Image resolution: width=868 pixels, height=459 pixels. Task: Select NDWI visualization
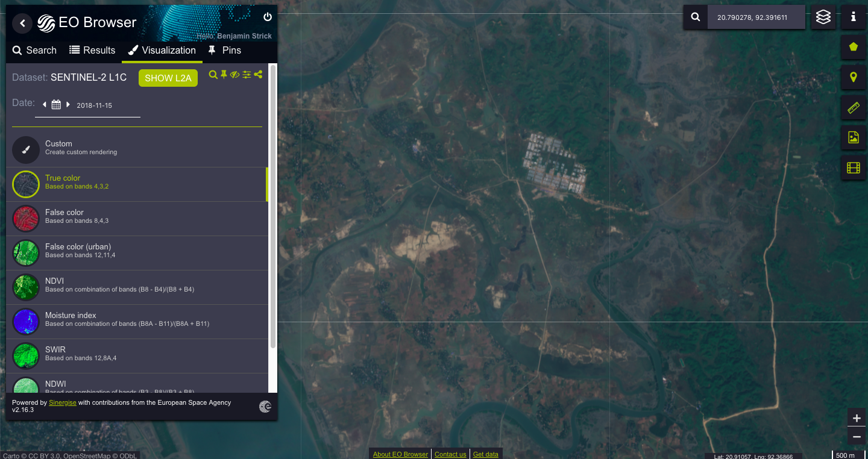coord(137,383)
